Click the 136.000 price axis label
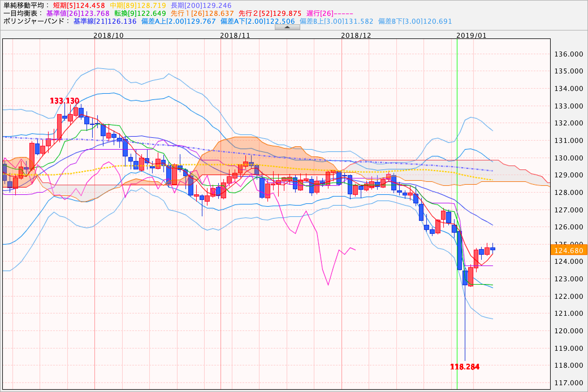Viewport: 588px width, 392px height. pyautogui.click(x=569, y=54)
